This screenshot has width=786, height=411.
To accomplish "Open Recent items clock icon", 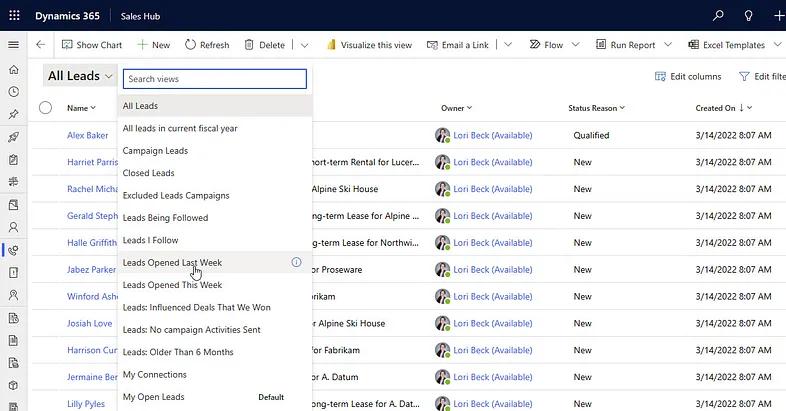I will coord(13,92).
